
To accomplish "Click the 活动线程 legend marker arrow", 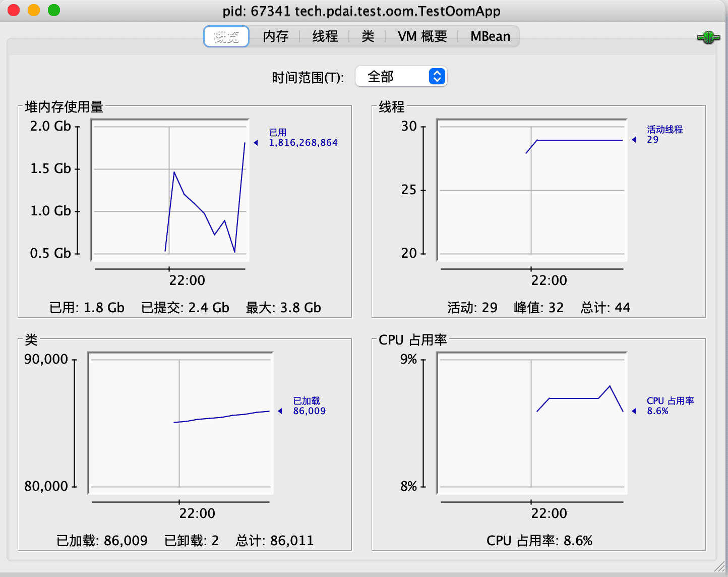I will pos(634,140).
